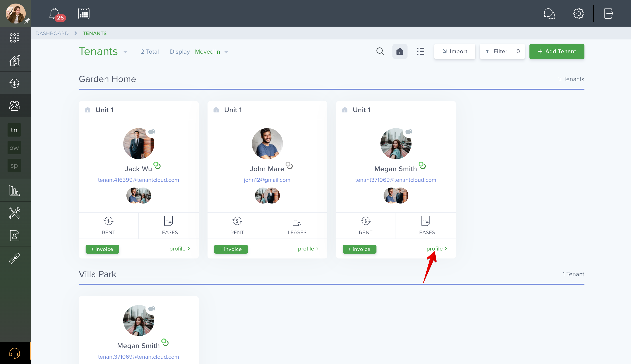This screenshot has width=631, height=364.
Task: Click Jack Wu's connection status icon
Action: (x=157, y=166)
